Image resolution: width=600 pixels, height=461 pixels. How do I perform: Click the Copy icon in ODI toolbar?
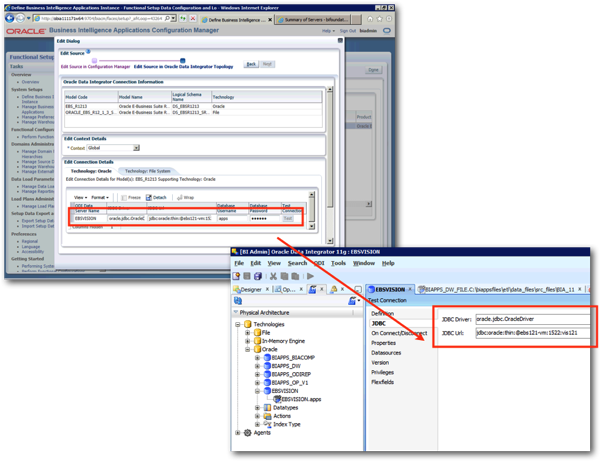coord(284,276)
